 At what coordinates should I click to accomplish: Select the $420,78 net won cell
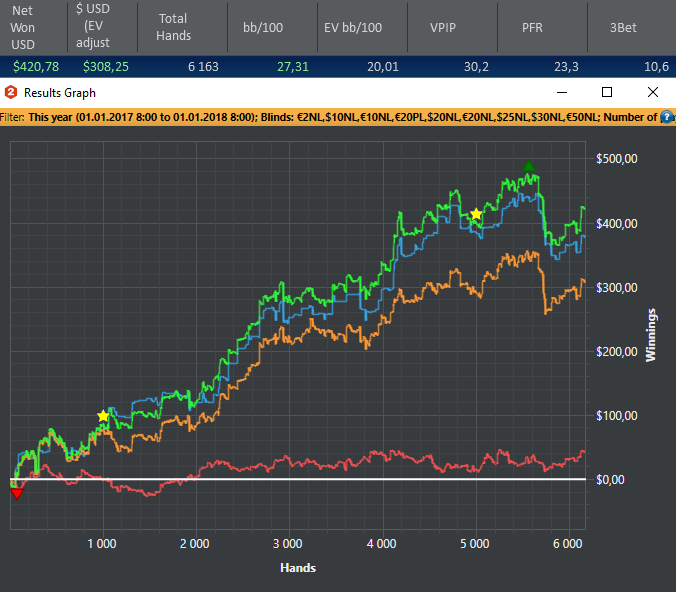point(36,66)
